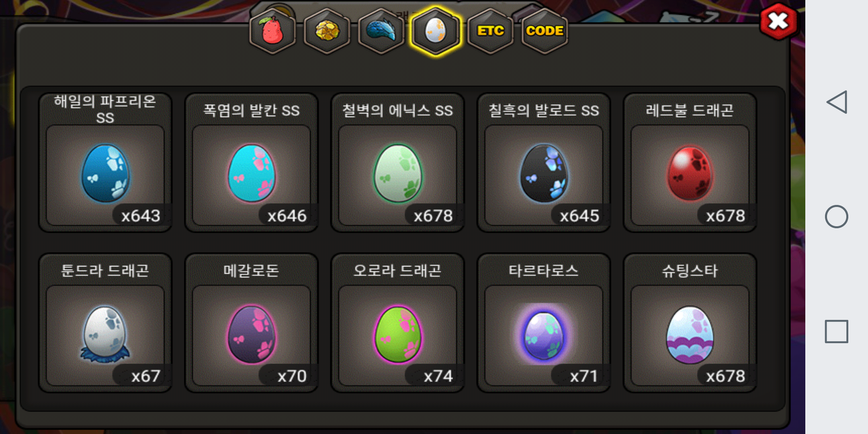
Task: Select the highlighted egg inventory tab
Action: 436,31
